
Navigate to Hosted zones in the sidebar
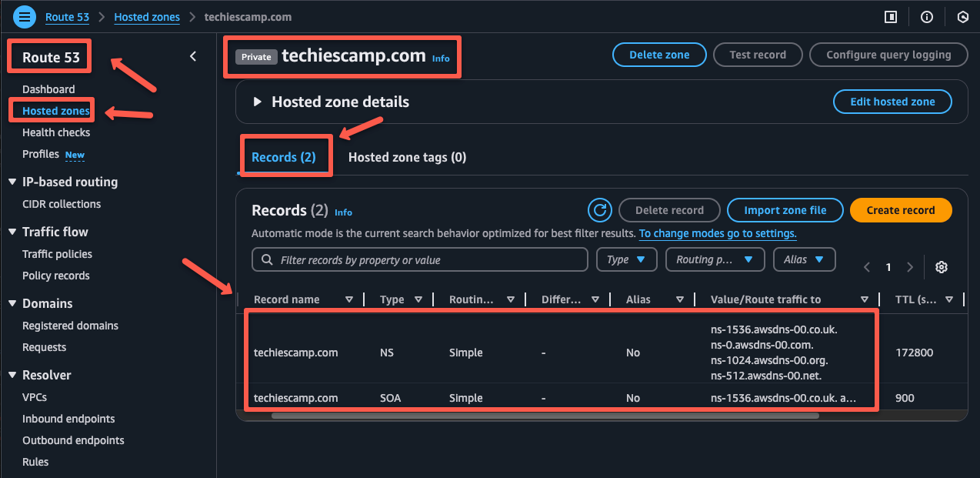(x=52, y=110)
